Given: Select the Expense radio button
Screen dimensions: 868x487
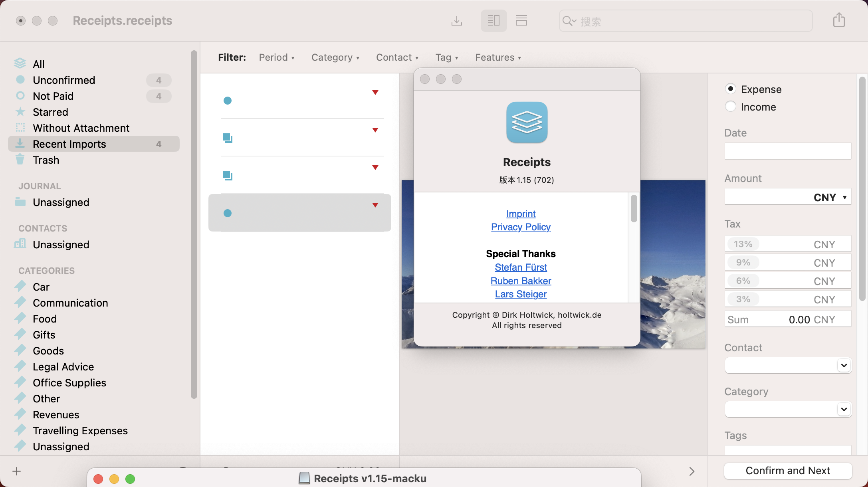Looking at the screenshot, I should pos(730,89).
